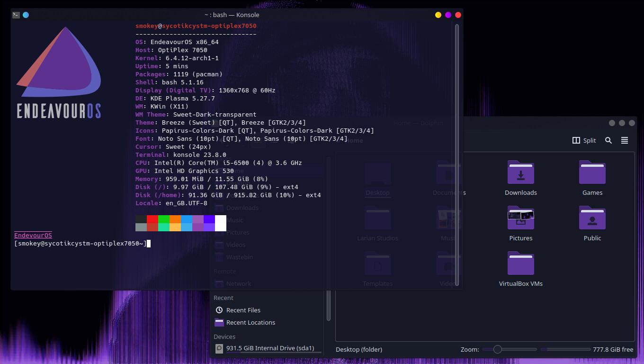Click Konsole's purple maximize button
Viewport: 644px width, 364px height.
[x=448, y=15]
